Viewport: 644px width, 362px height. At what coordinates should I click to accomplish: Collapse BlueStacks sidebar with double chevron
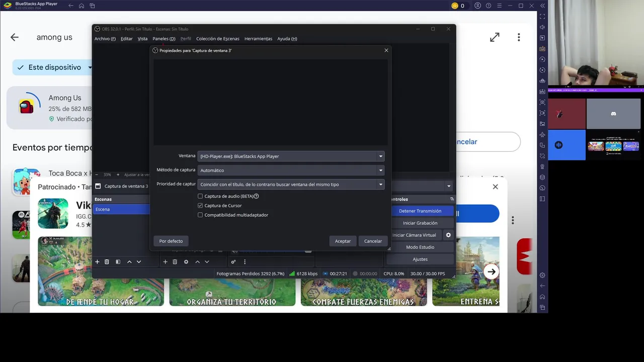click(x=542, y=6)
